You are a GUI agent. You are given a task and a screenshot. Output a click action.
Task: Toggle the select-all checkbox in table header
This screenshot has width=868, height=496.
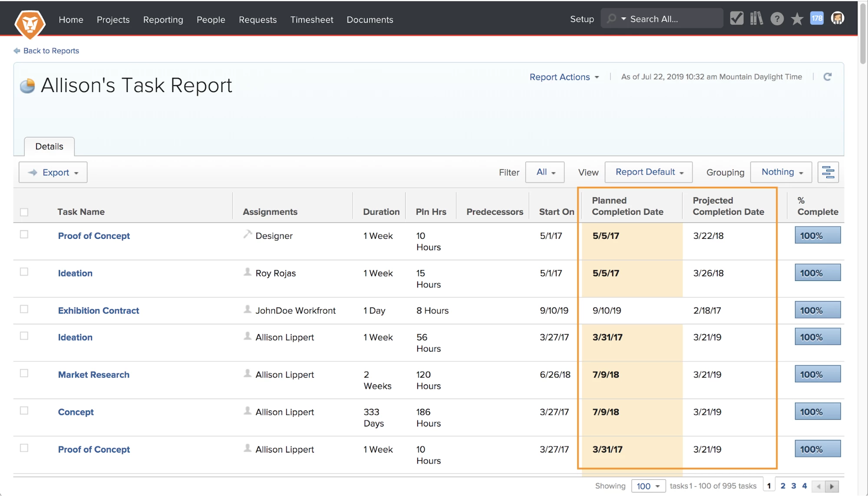(24, 212)
